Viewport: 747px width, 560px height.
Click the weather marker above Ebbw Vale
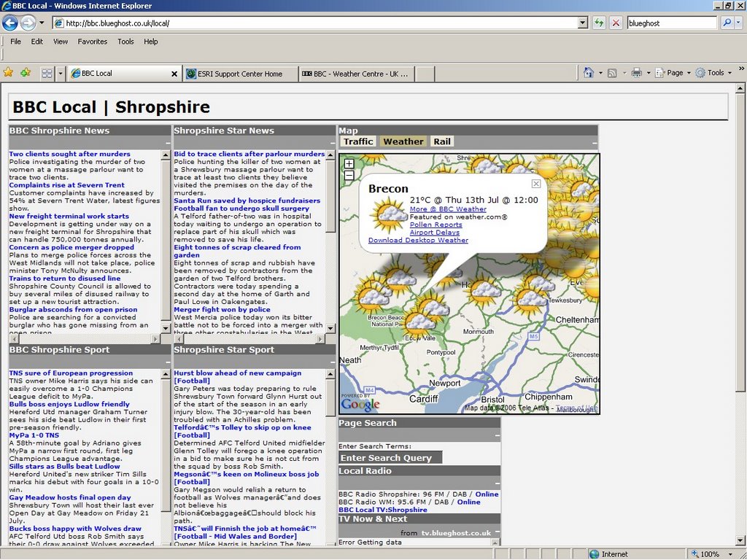point(419,322)
